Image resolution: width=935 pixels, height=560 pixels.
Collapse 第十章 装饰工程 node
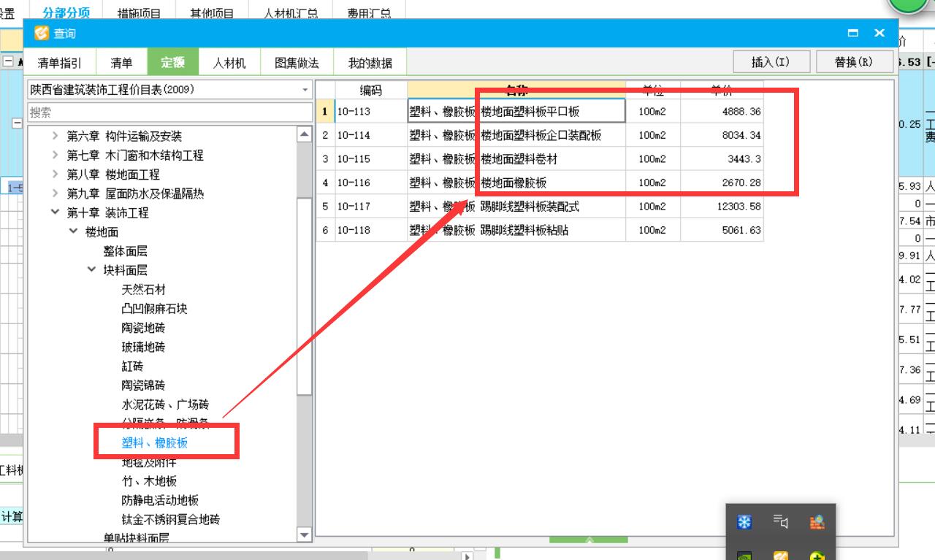click(56, 212)
